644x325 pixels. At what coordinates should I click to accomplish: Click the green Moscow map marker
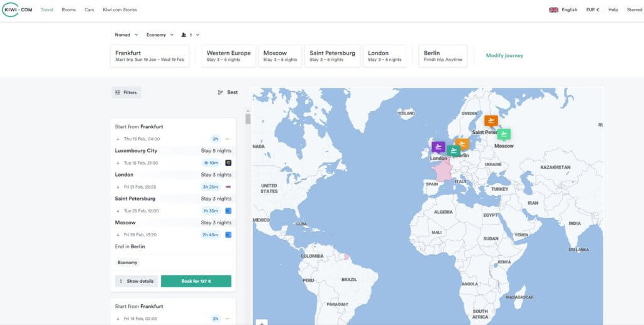click(504, 134)
